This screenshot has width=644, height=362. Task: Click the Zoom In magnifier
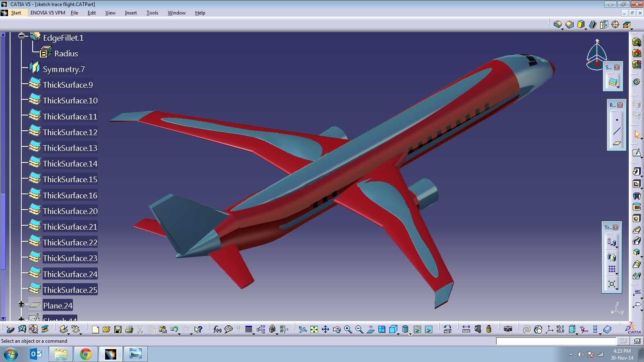click(348, 329)
